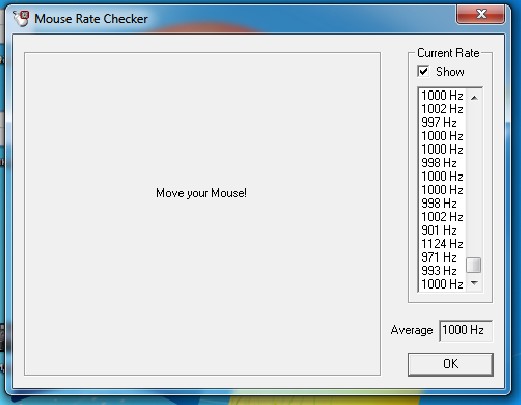Select the top 1000 Hz entry
Screen dimensions: 521x405
pos(442,95)
